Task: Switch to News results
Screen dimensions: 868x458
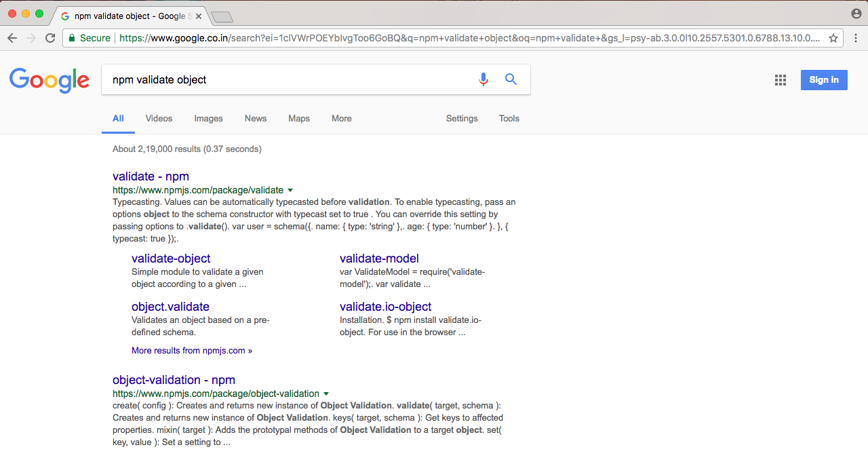Action: tap(256, 119)
